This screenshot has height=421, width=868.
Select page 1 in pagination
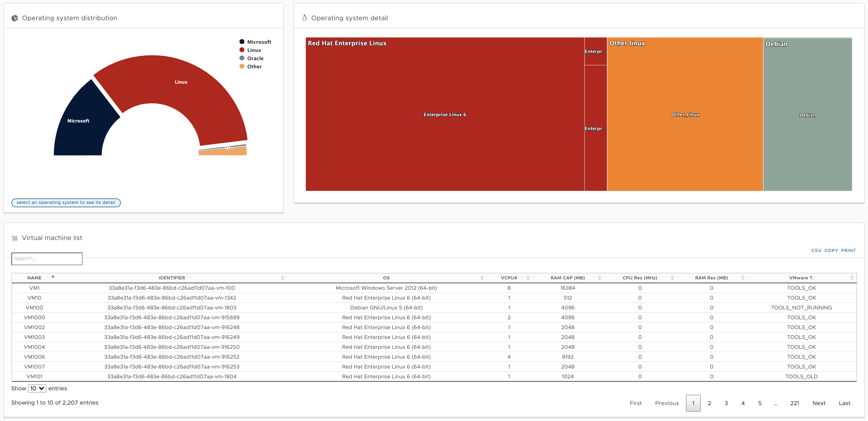pyautogui.click(x=693, y=403)
